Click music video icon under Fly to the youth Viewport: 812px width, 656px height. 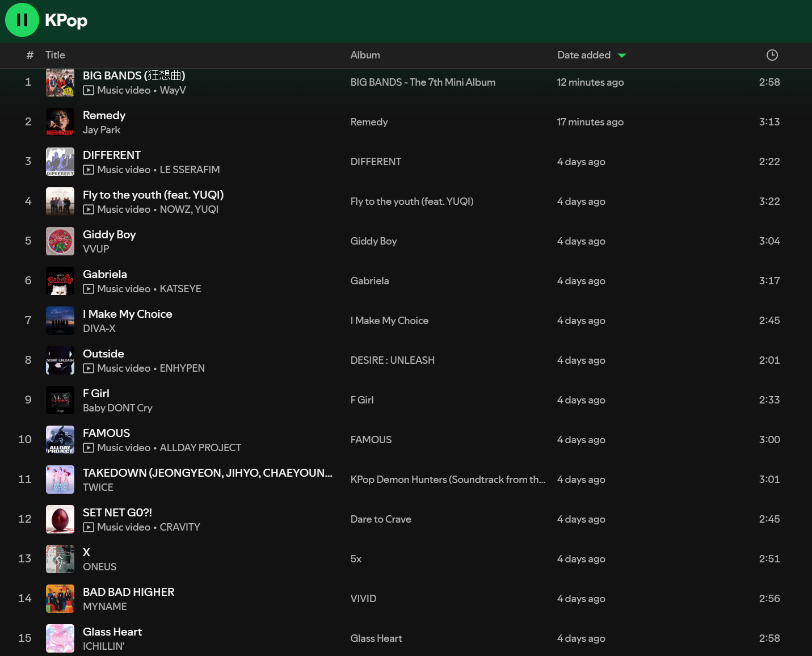click(89, 209)
